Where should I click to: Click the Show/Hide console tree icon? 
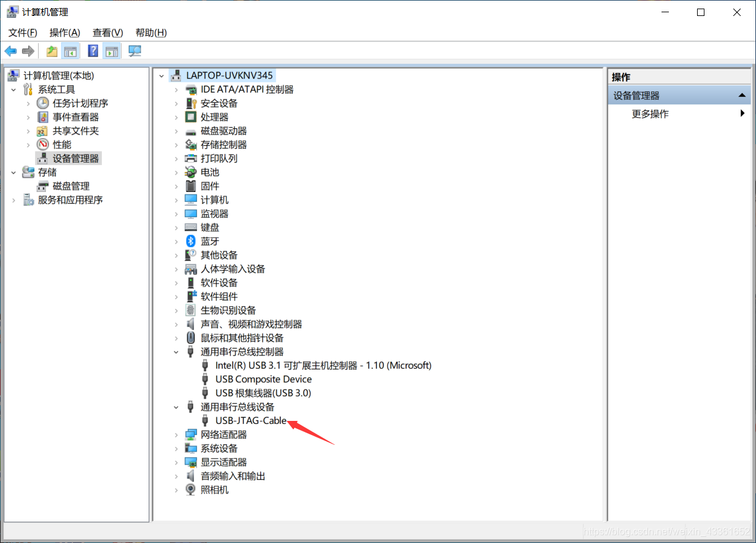[71, 51]
